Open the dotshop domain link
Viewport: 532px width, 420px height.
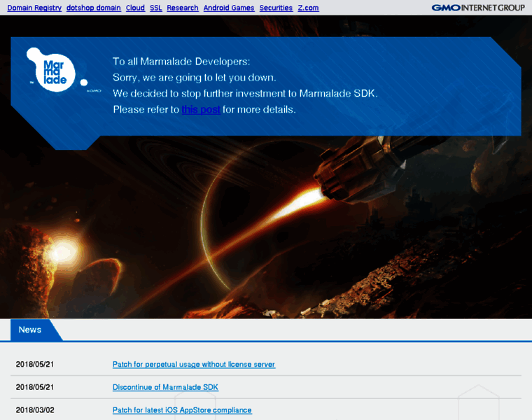click(x=94, y=8)
